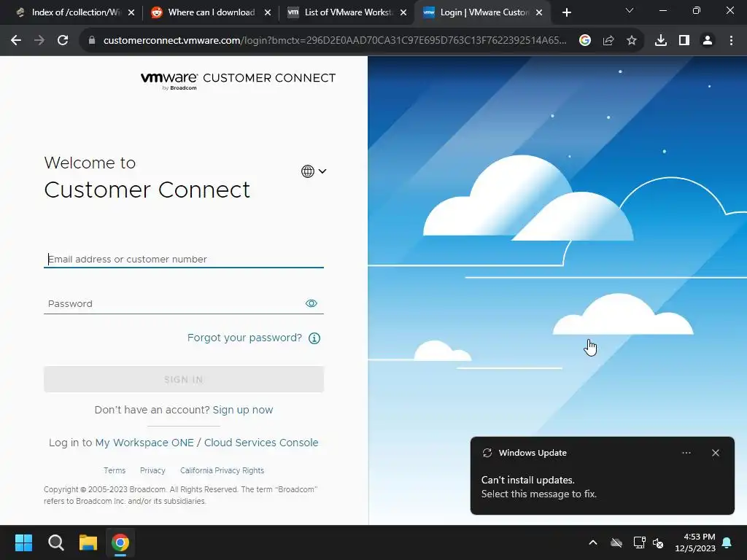Open Google icon in address bar

pos(585,41)
